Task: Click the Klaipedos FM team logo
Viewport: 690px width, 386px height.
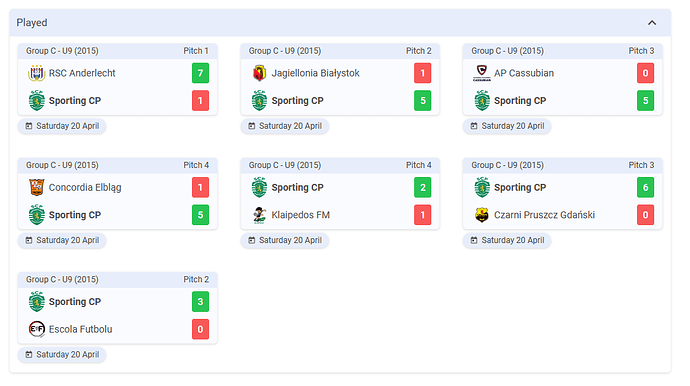Action: pyautogui.click(x=259, y=215)
